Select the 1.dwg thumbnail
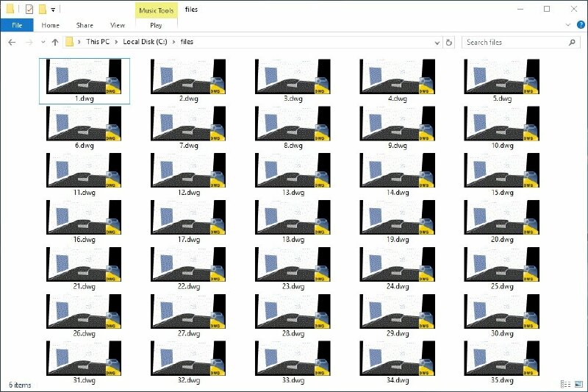This screenshot has width=588, height=392. pyautogui.click(x=84, y=76)
